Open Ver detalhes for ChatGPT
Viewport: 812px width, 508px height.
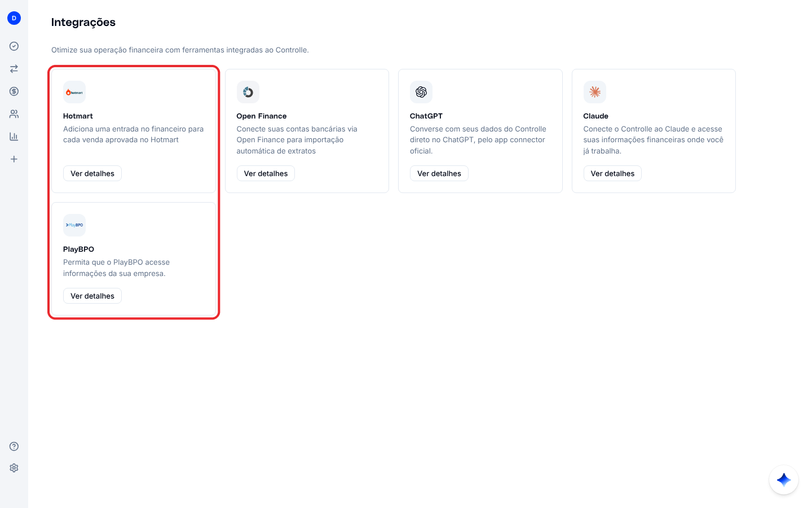click(x=439, y=174)
